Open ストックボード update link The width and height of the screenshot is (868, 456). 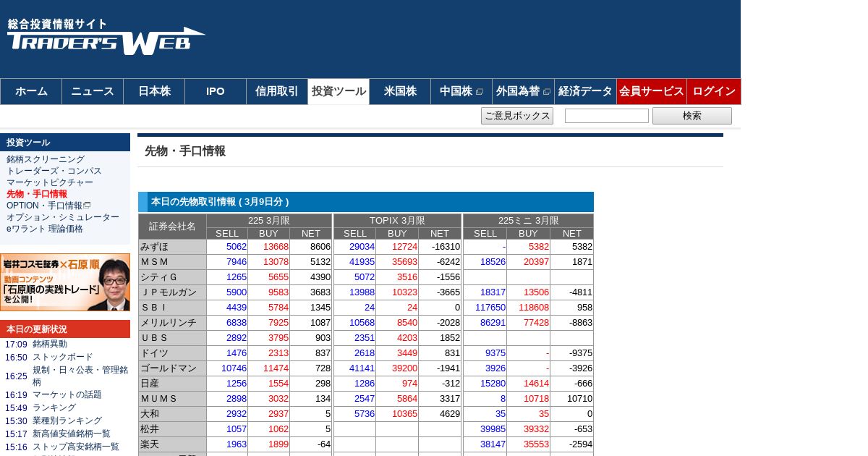[63, 358]
